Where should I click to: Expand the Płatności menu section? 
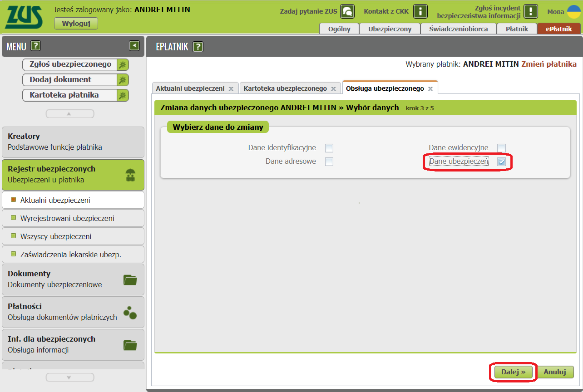coord(73,312)
